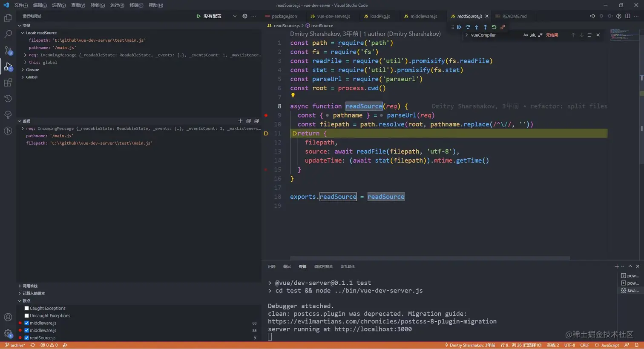Viewport: 644px width, 349px height.
Task: Click the archive* git branch in status bar
Action: point(15,345)
